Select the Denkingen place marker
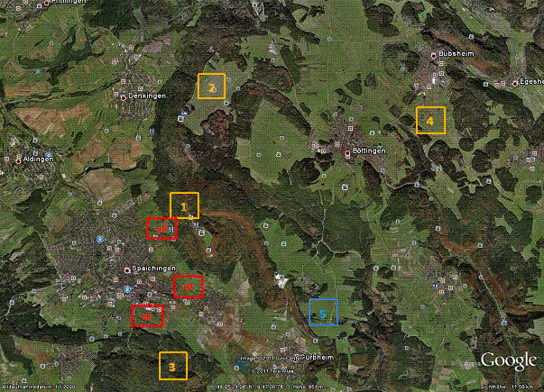Screen dimensions: 544x392 [x=123, y=98]
